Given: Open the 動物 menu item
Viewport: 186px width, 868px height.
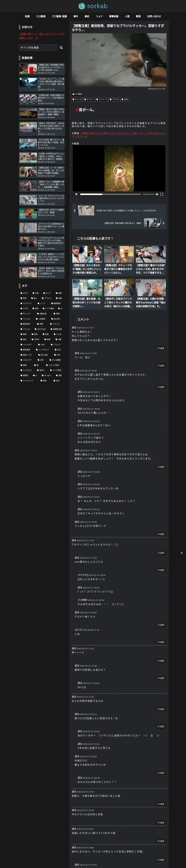Looking at the screenshot, I should point(138,16).
